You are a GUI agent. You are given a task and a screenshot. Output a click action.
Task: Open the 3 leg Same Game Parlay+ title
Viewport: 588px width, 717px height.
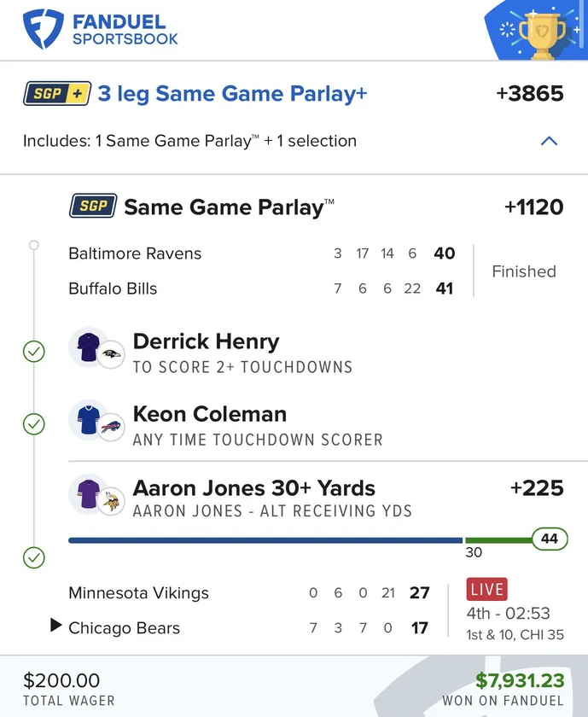coord(232,93)
